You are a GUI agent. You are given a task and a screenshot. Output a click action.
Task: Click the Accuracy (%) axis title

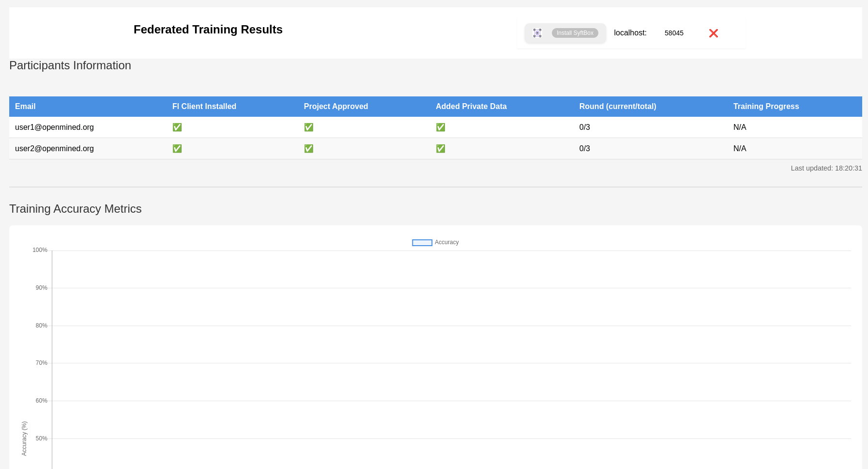pyautogui.click(x=24, y=438)
